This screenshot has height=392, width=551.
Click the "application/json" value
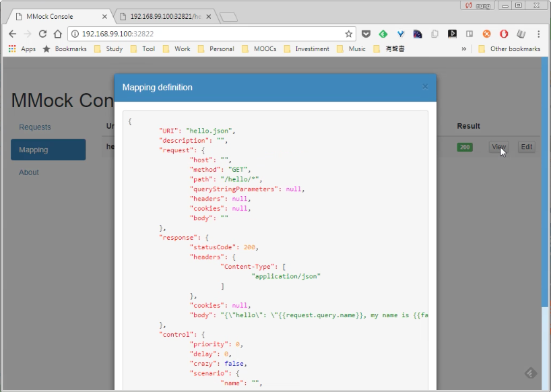(x=286, y=276)
